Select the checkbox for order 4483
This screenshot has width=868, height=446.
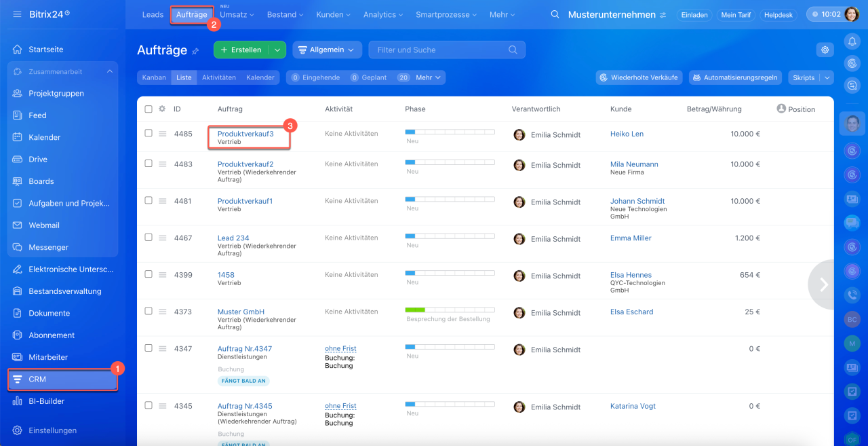pyautogui.click(x=149, y=164)
